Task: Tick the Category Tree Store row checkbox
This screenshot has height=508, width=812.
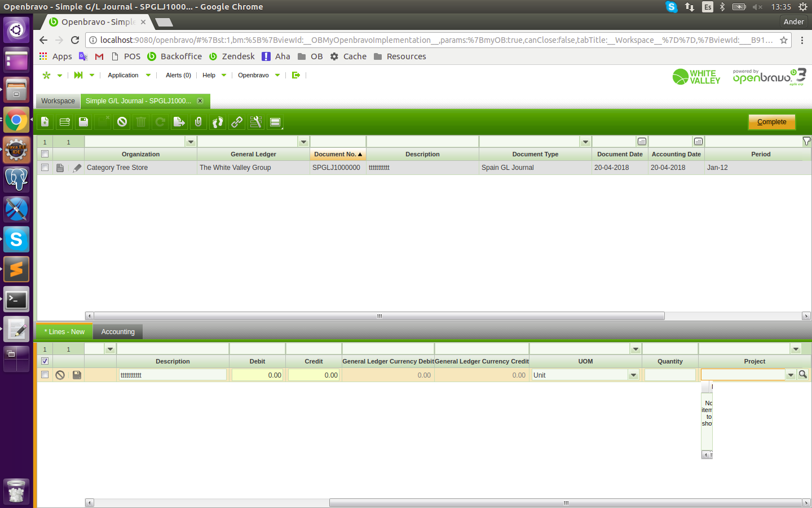Action: [x=45, y=168]
